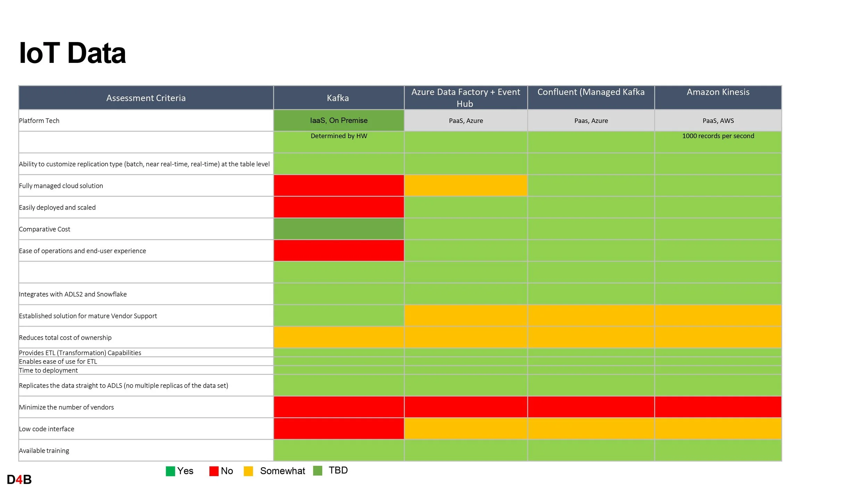
Task: Click the Amazon Kinesis column header
Action: 718,92
